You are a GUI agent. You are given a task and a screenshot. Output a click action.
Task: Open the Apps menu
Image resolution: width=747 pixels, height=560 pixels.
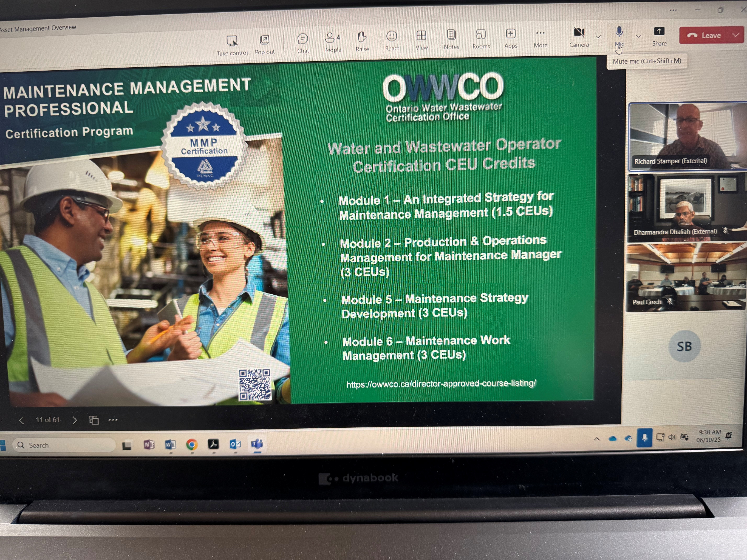click(x=511, y=38)
